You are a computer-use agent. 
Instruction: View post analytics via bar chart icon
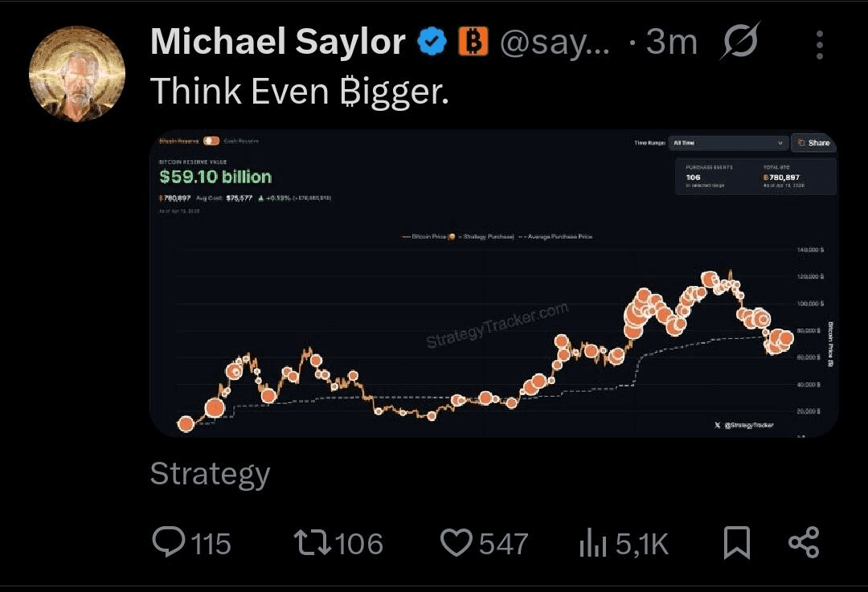(593, 543)
